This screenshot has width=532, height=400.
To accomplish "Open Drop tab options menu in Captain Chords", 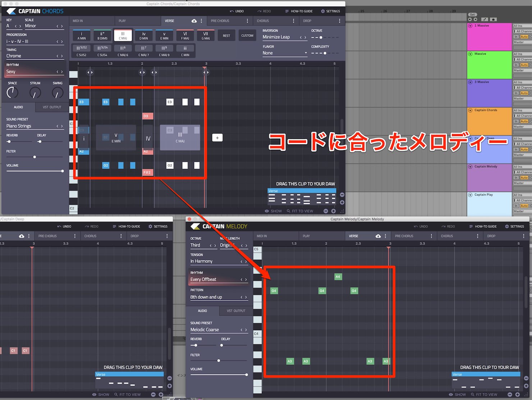I will pyautogui.click(x=339, y=21).
